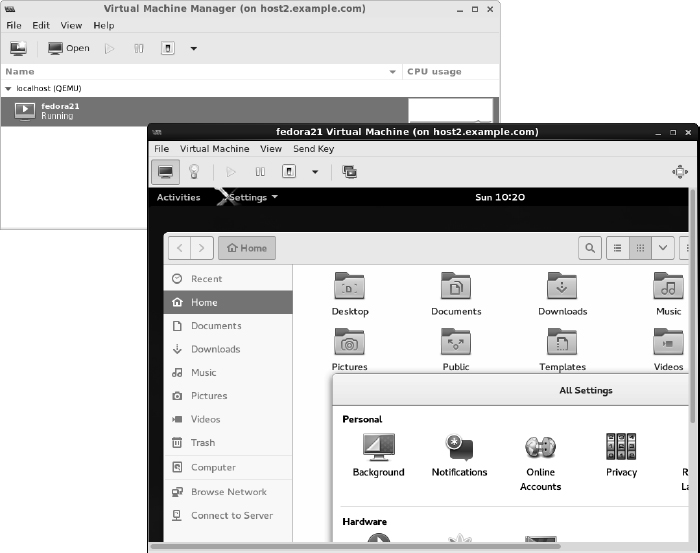Screen dimensions: 700x553
Task: Show virtual hardware details lightbulb
Action: (x=194, y=172)
